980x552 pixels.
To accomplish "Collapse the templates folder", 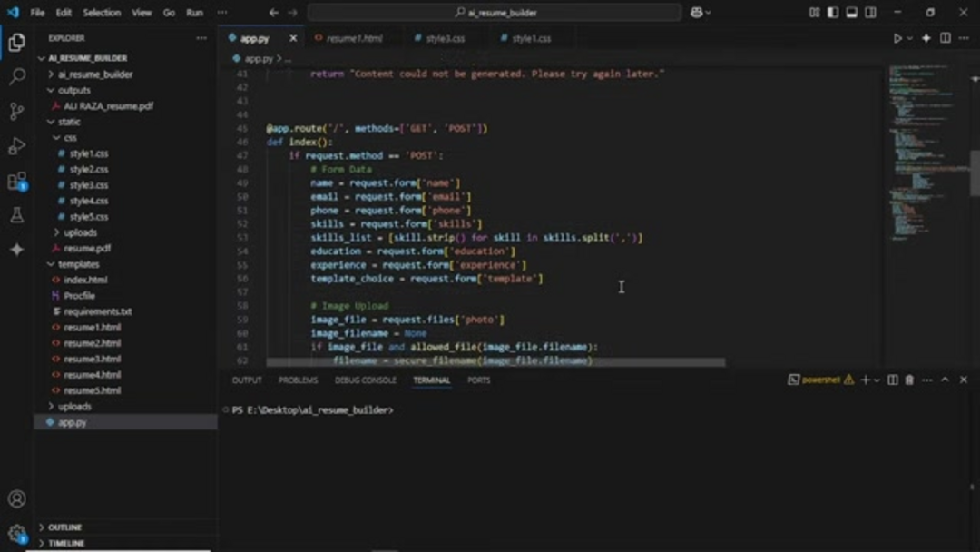I will (78, 264).
